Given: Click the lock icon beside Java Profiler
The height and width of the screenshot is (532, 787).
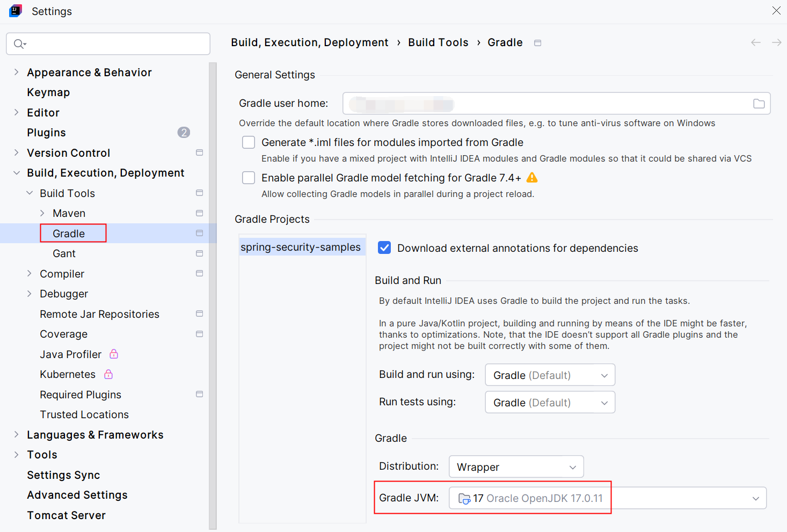Looking at the screenshot, I should pyautogui.click(x=114, y=354).
